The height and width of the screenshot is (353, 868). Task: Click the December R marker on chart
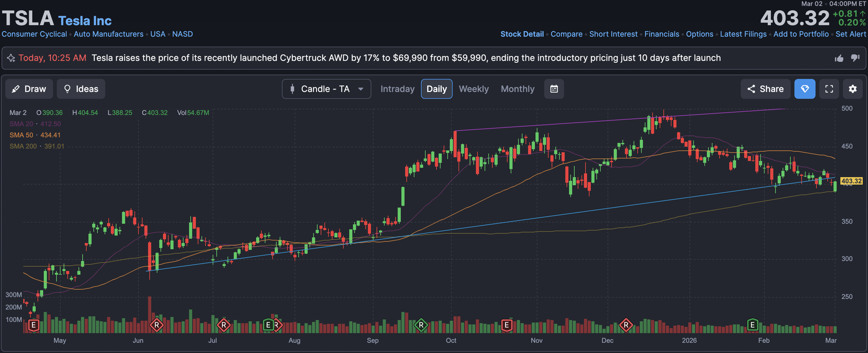[x=626, y=325]
